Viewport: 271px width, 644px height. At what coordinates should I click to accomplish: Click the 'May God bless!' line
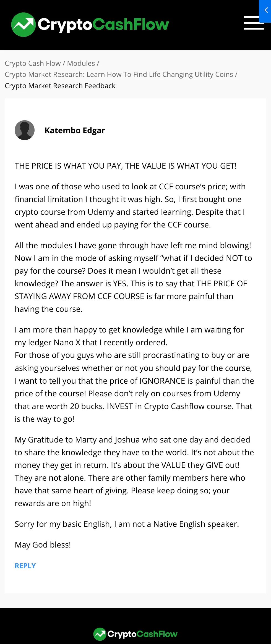[x=43, y=545]
